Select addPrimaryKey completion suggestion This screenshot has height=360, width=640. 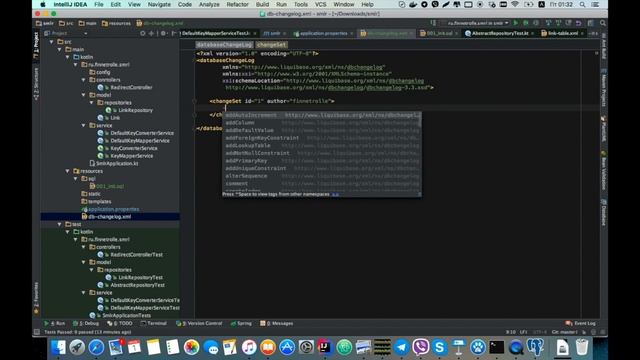point(322,161)
